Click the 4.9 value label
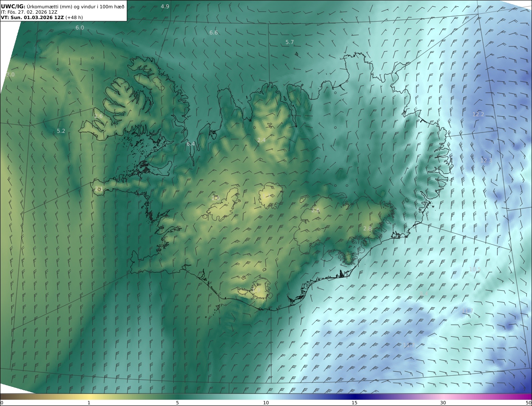 tap(165, 6)
